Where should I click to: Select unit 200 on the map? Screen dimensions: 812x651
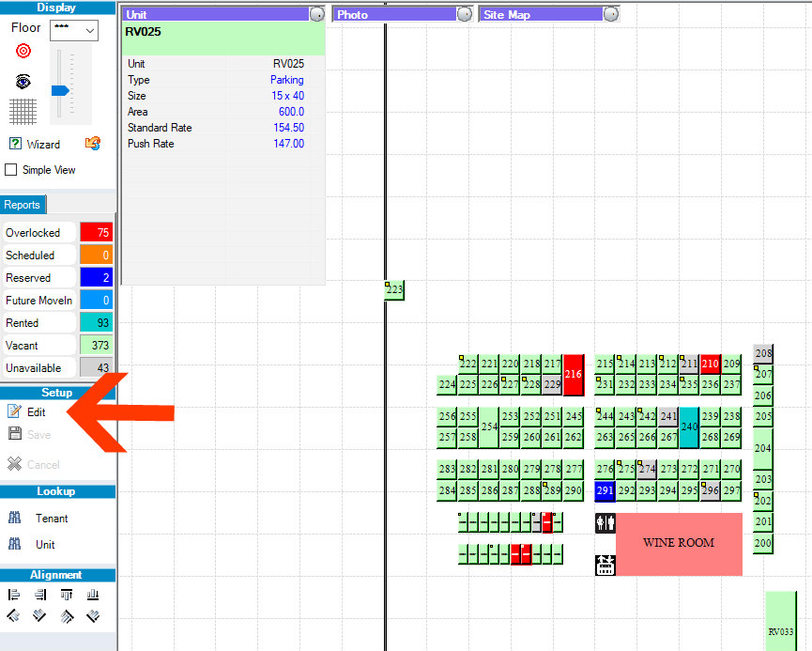[x=763, y=543]
